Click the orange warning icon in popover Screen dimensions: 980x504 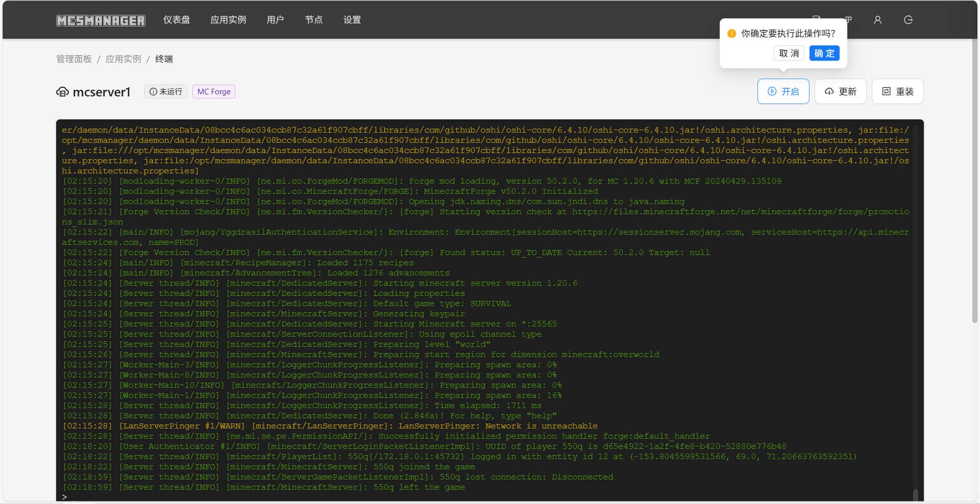coord(731,34)
